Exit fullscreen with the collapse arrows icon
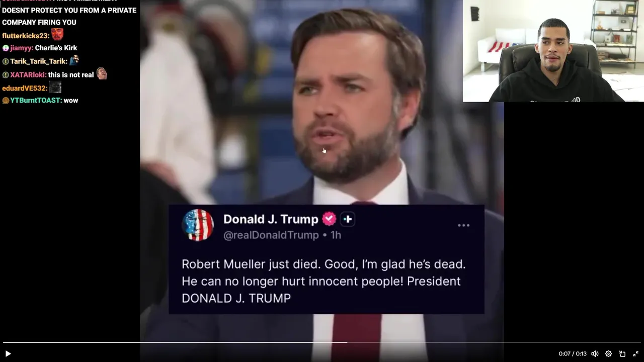The image size is (644, 362). 635,354
